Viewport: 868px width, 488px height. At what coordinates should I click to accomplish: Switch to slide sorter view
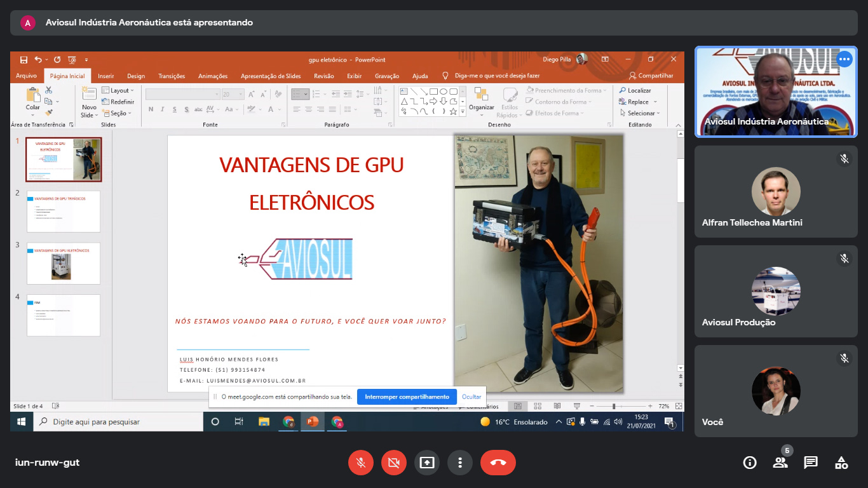pyautogui.click(x=538, y=406)
